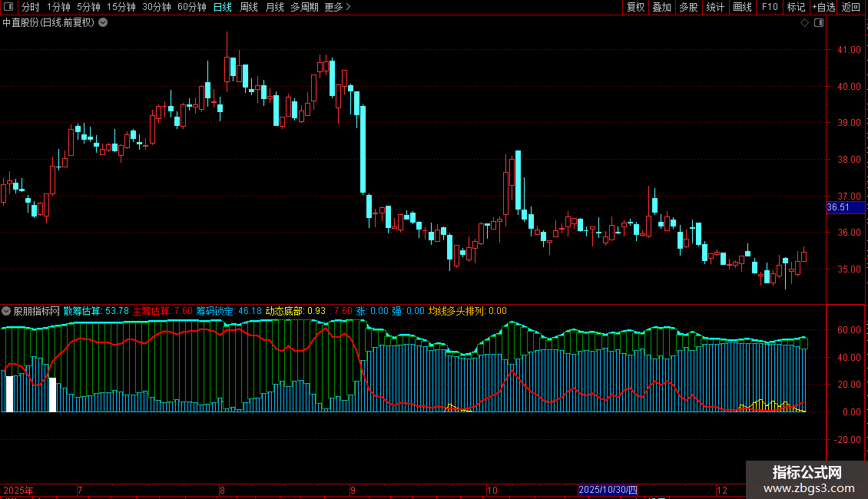Switch to 月线 monthly chart
The width and height of the screenshot is (868, 499).
[x=274, y=7]
